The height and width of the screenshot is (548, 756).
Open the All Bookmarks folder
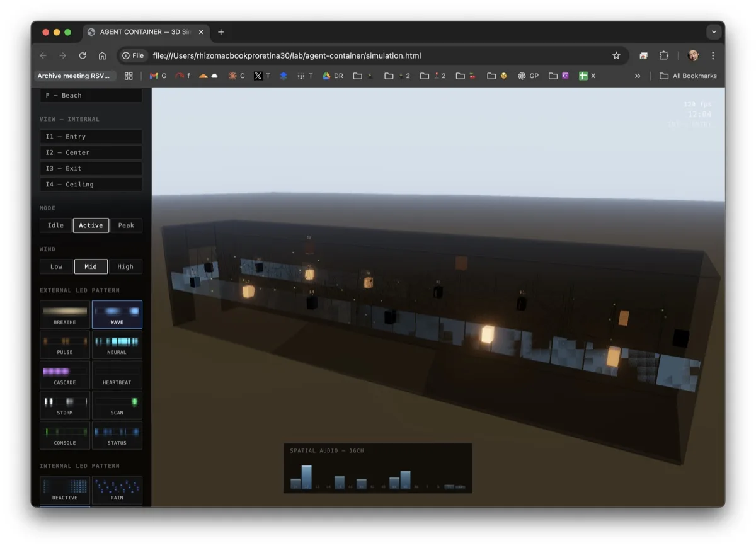click(x=688, y=76)
